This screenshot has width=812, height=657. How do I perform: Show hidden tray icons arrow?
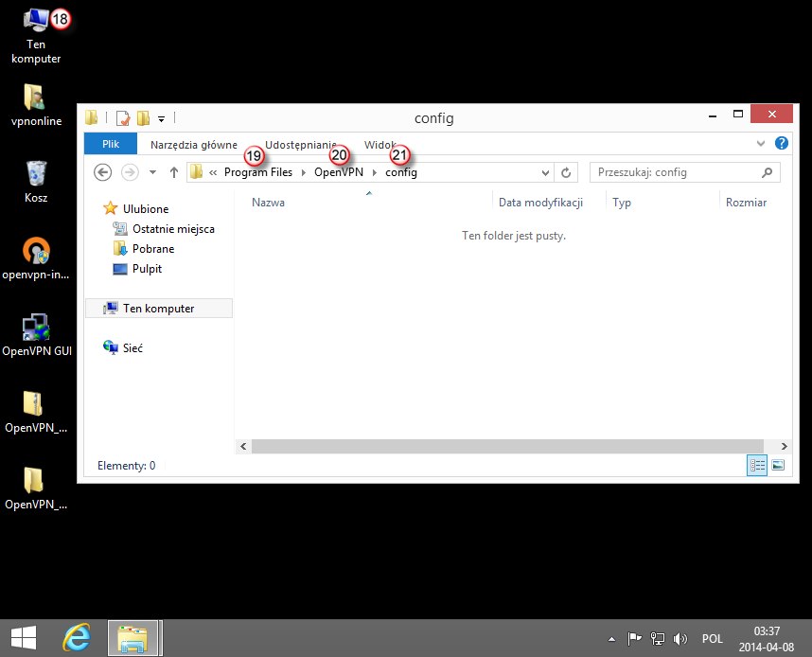pos(611,639)
